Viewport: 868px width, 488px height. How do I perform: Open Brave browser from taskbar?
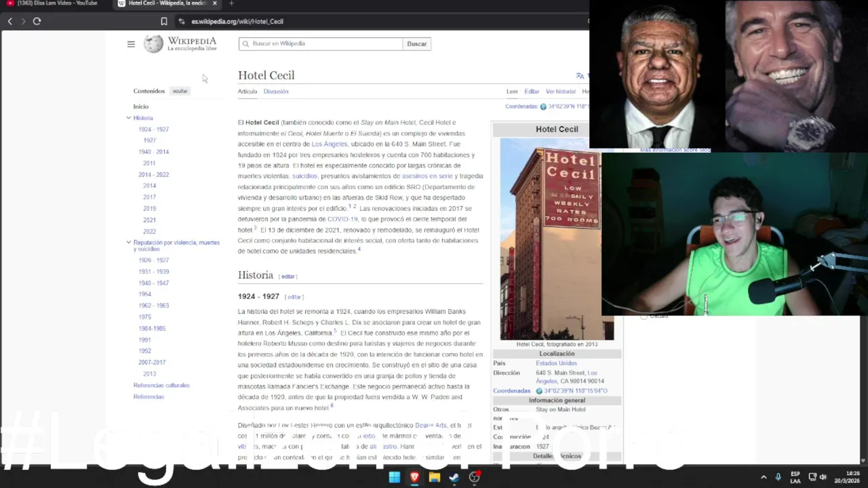[x=414, y=477]
